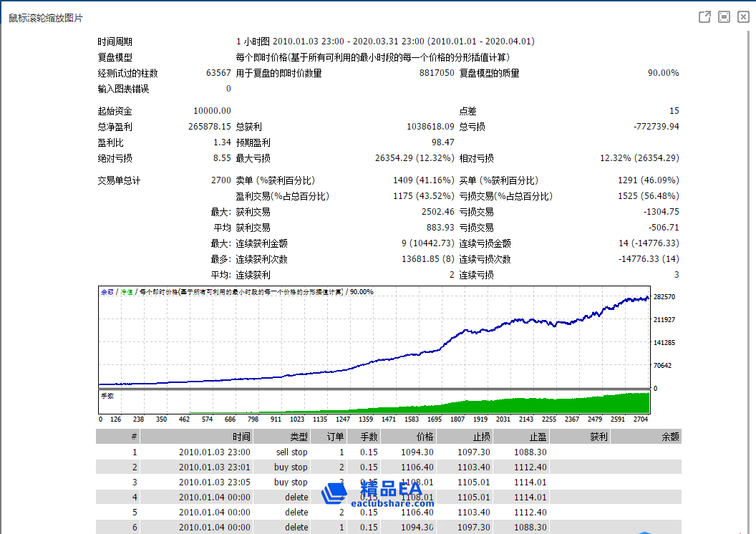756x534 pixels.
Task: Select the sell stop entry in row 1
Action: pos(291,452)
